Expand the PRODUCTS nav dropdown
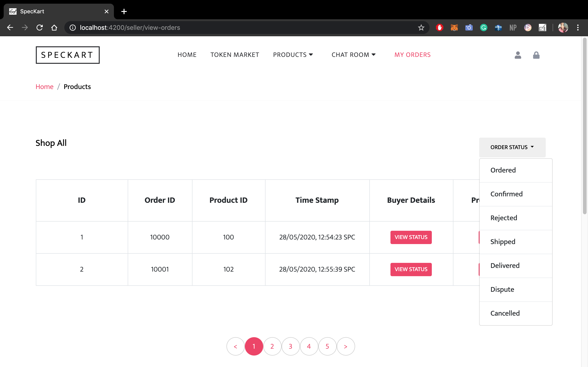Image resolution: width=588 pixels, height=367 pixels. coord(293,55)
